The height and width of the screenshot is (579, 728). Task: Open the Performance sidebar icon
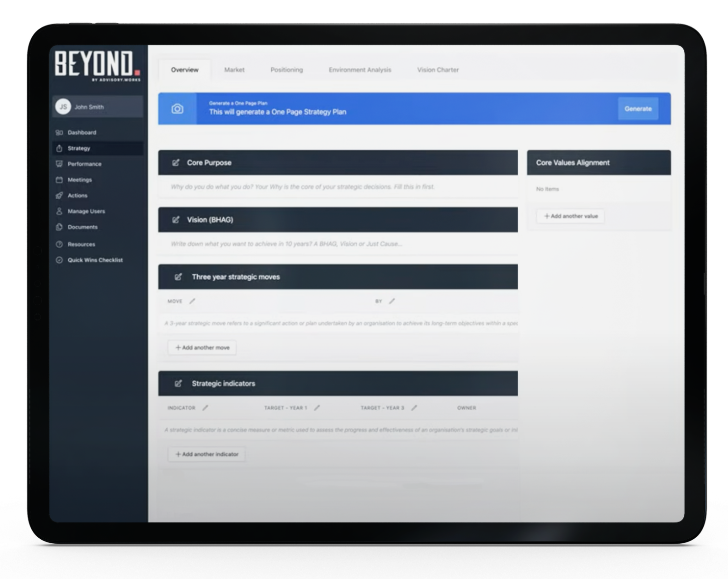click(x=59, y=164)
